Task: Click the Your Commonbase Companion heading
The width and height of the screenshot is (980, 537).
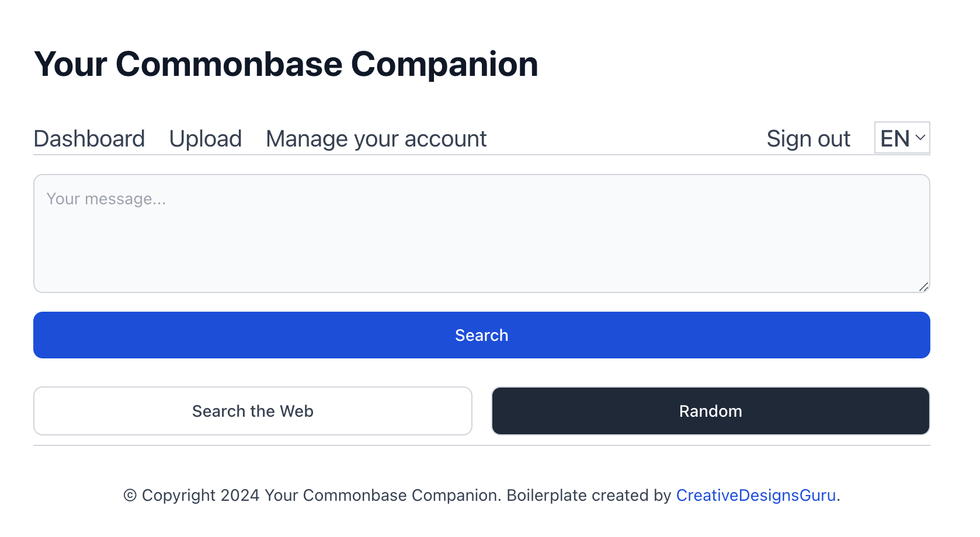Action: pyautogui.click(x=286, y=64)
